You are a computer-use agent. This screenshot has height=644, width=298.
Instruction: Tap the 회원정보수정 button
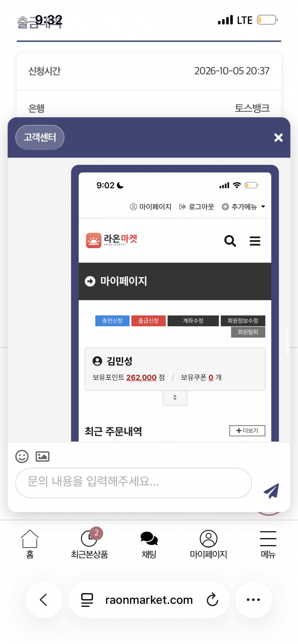click(x=243, y=321)
